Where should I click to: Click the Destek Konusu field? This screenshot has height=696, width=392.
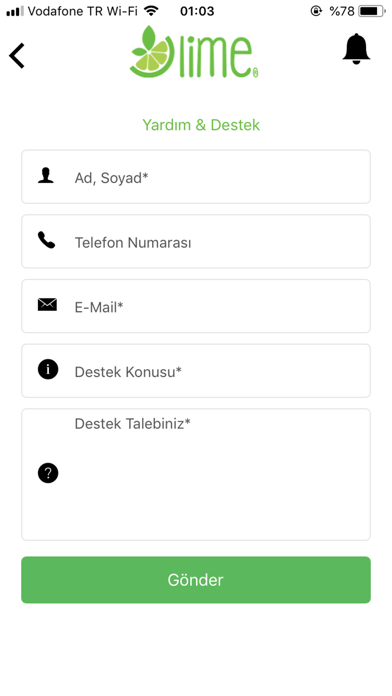point(196,371)
